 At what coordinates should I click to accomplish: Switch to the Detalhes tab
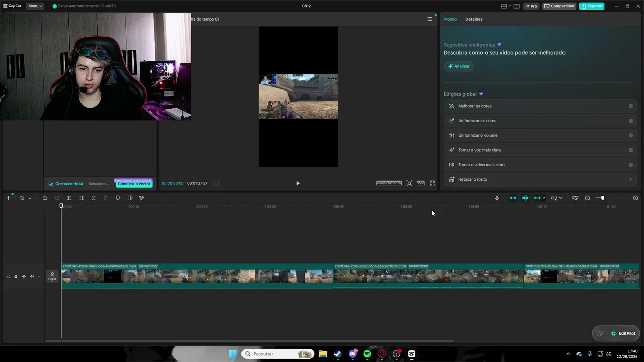(x=474, y=19)
